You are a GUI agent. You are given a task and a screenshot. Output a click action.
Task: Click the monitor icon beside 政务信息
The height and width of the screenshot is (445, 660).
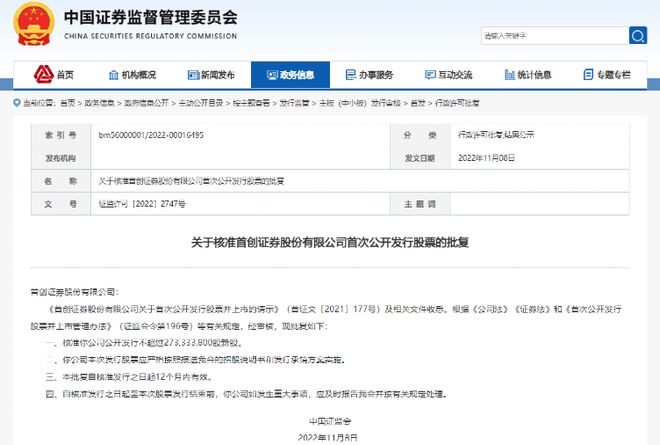(272, 75)
